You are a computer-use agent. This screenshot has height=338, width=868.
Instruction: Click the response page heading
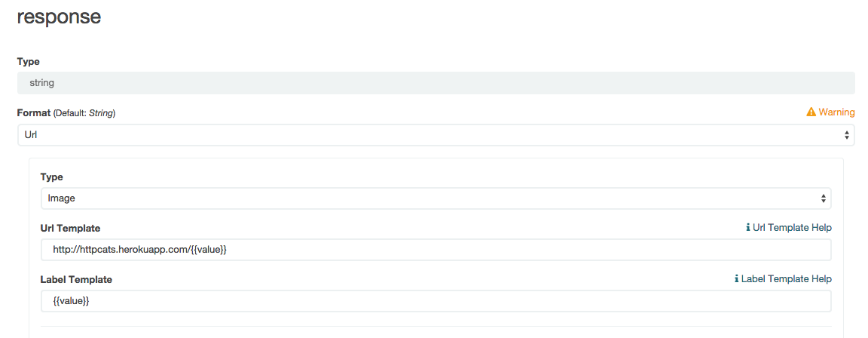(59, 17)
